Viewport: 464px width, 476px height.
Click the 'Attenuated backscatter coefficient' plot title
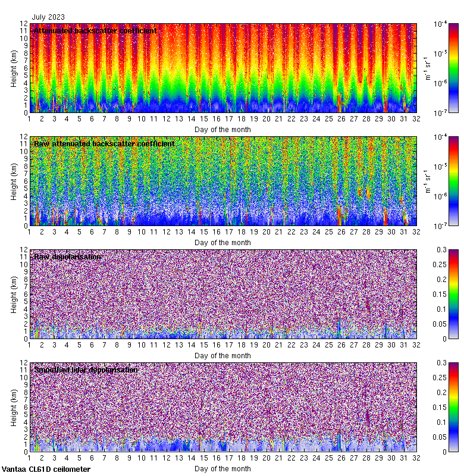click(x=95, y=30)
